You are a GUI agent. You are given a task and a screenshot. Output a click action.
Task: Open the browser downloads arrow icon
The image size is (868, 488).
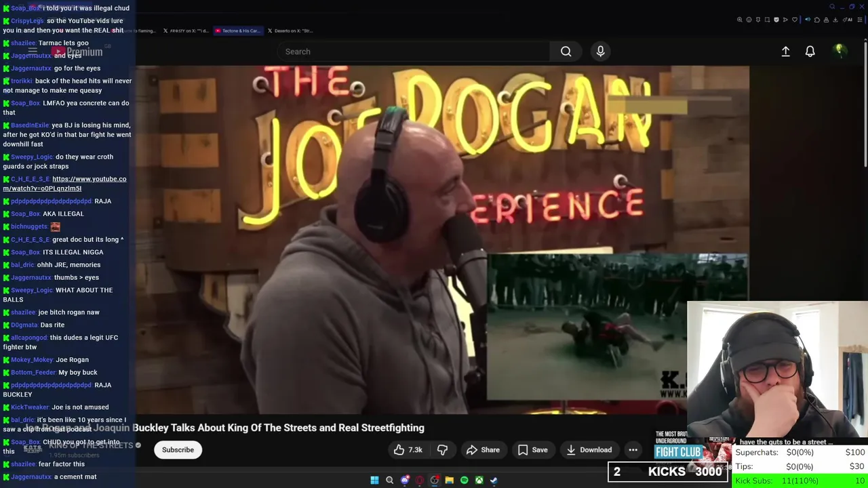click(835, 20)
